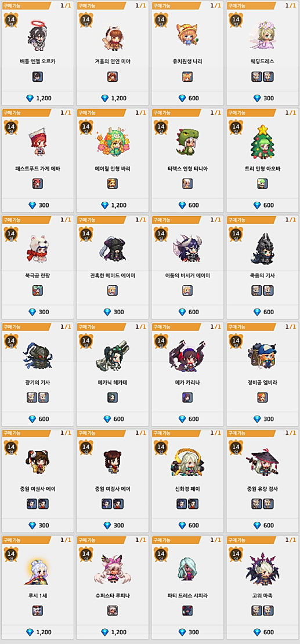Click the second hero portrait under 광기의 기사
The width and height of the screenshot is (300, 644).
pyautogui.click(x=44, y=397)
